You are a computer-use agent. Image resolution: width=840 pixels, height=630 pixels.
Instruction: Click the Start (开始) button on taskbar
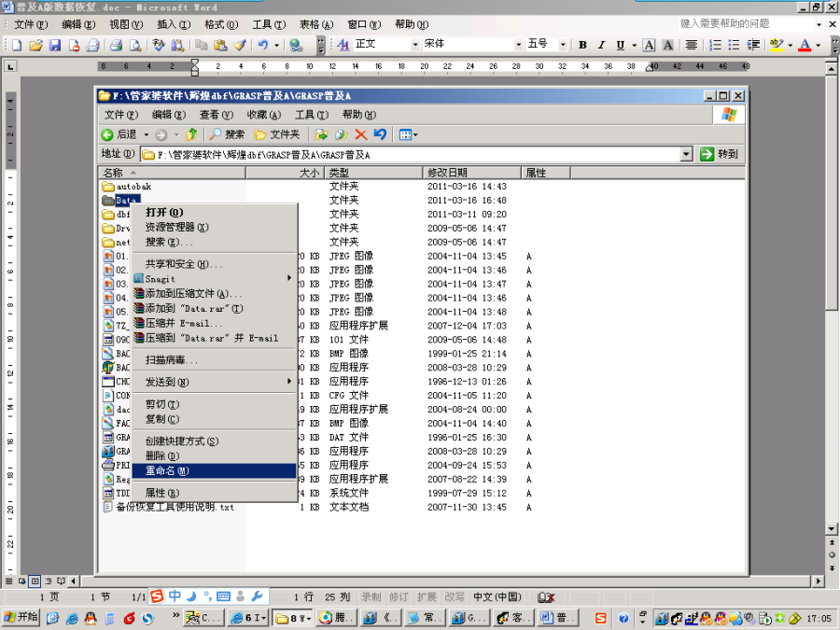point(21,617)
